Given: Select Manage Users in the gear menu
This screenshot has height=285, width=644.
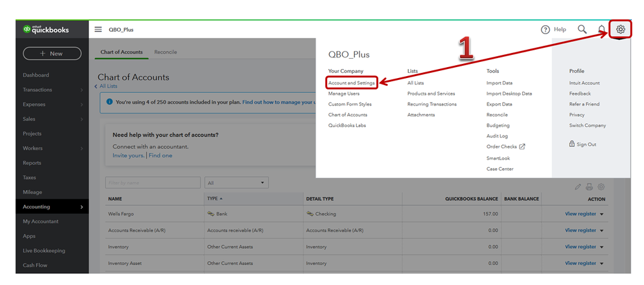Looking at the screenshot, I should [x=344, y=93].
